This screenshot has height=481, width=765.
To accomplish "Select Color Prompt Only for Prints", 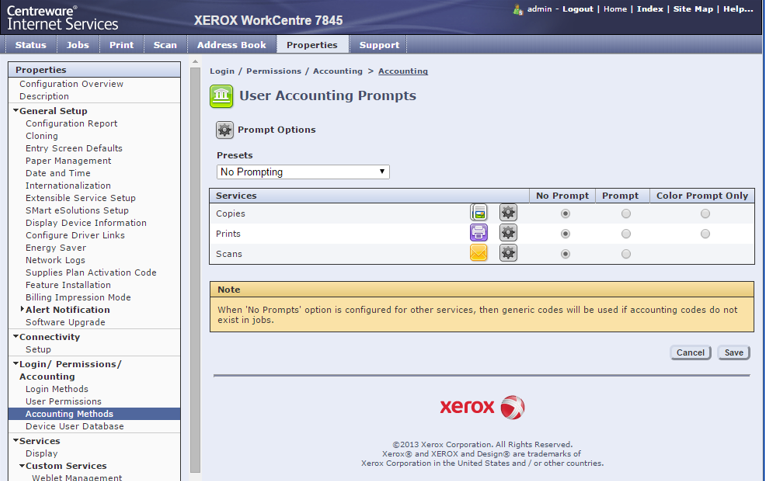I will [705, 234].
